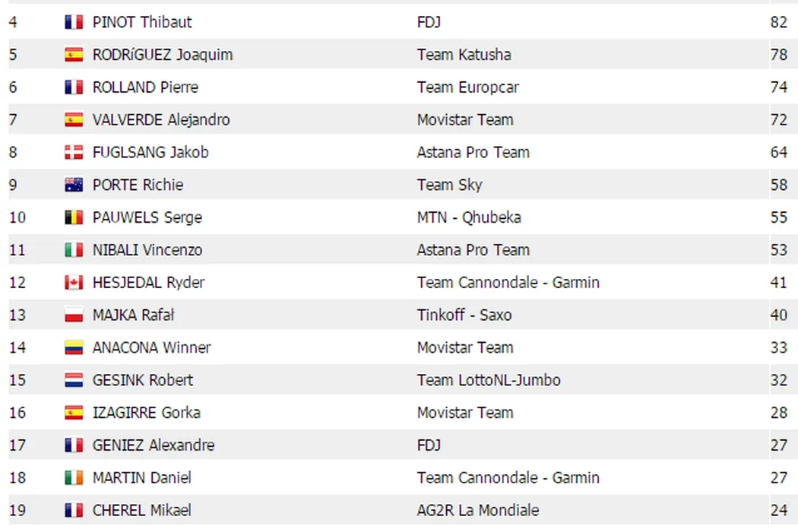Click the Colombian flag beside Anacona
Screen dimensions: 798x532
[74, 348]
